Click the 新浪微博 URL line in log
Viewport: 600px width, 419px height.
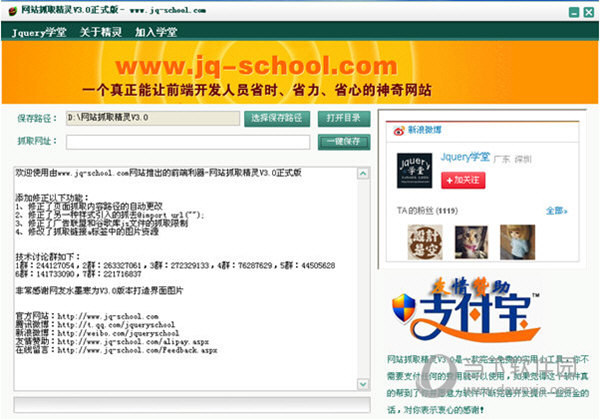pyautogui.click(x=97, y=333)
